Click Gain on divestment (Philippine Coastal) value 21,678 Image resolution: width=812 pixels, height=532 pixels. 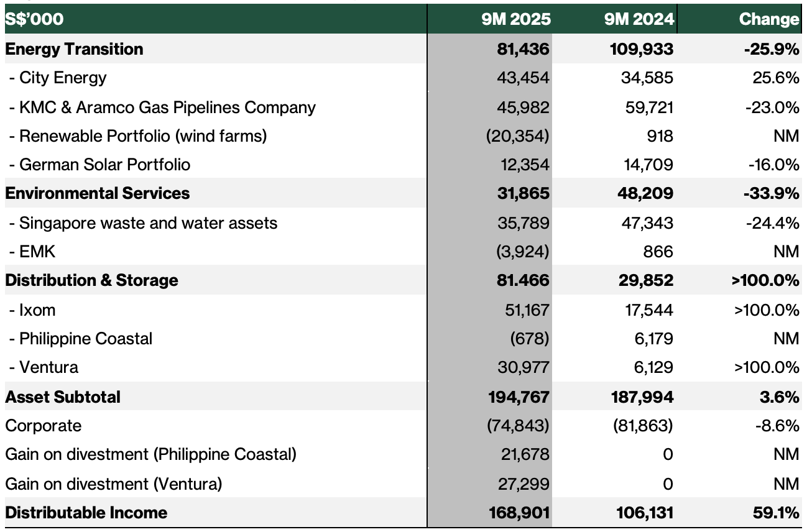[x=525, y=454]
